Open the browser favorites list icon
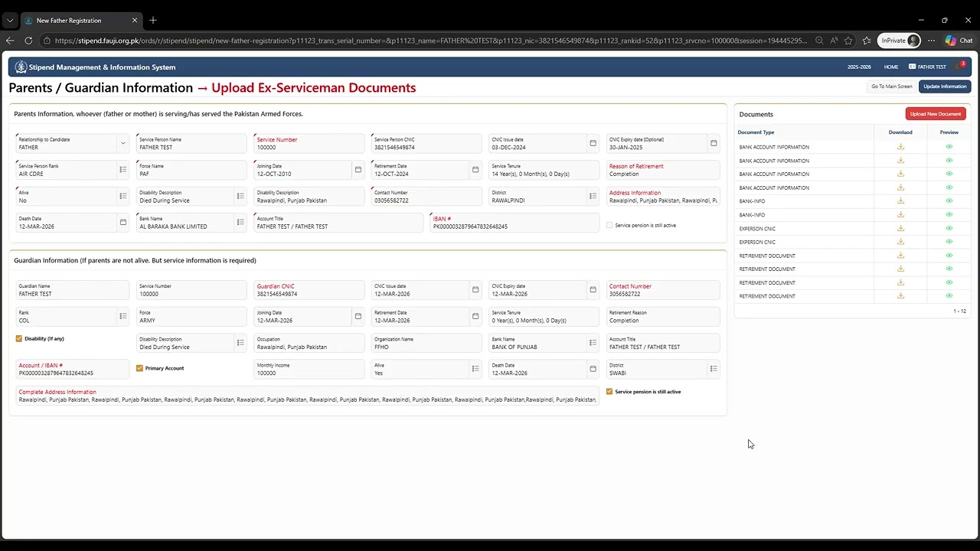 click(x=867, y=41)
